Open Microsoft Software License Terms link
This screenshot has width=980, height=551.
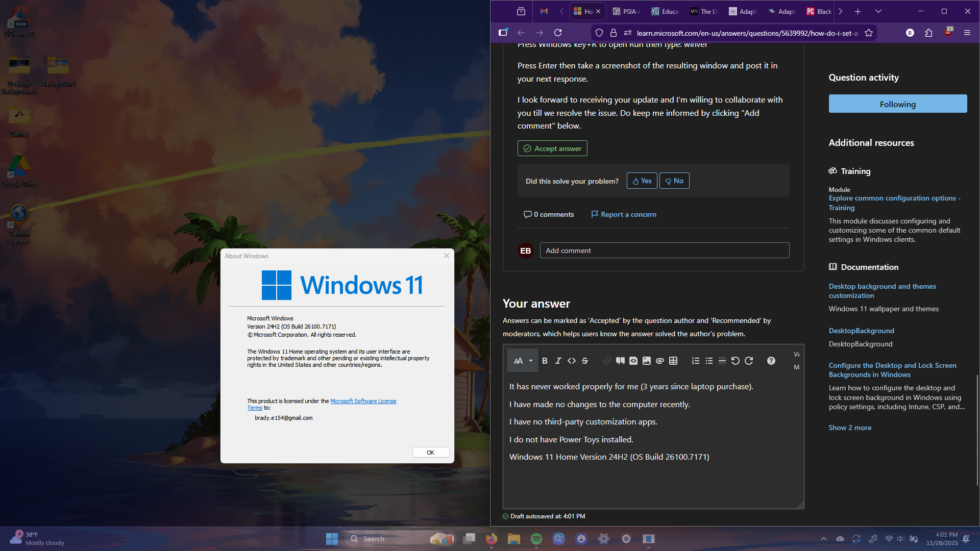point(363,401)
